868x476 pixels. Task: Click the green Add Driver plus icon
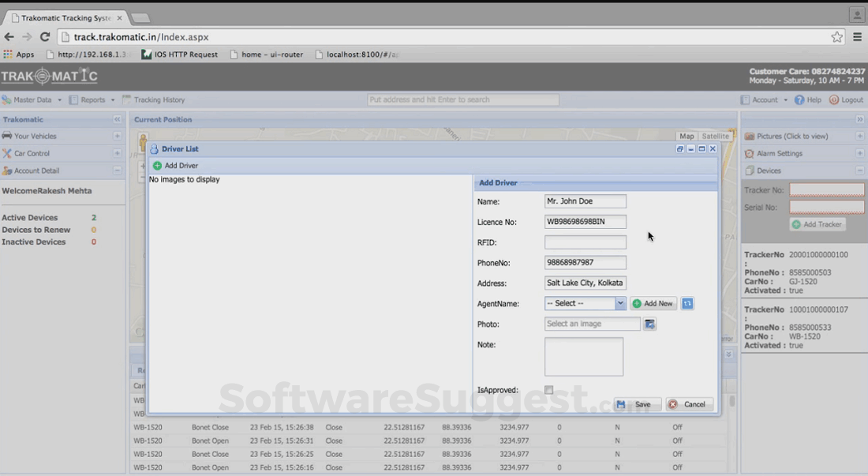pos(157,166)
